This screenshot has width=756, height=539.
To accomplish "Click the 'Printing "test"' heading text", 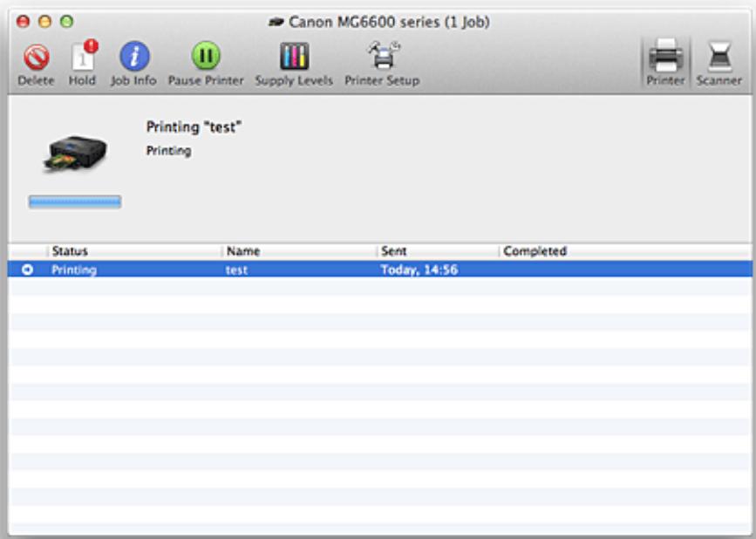I will pyautogui.click(x=194, y=127).
